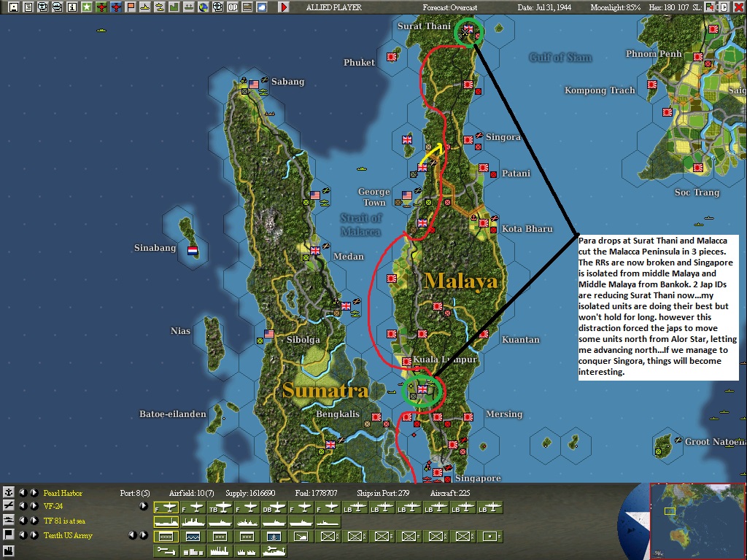Image resolution: width=747 pixels, height=560 pixels.
Task: Select the anchor naval base unit icon
Action: [x=274, y=536]
